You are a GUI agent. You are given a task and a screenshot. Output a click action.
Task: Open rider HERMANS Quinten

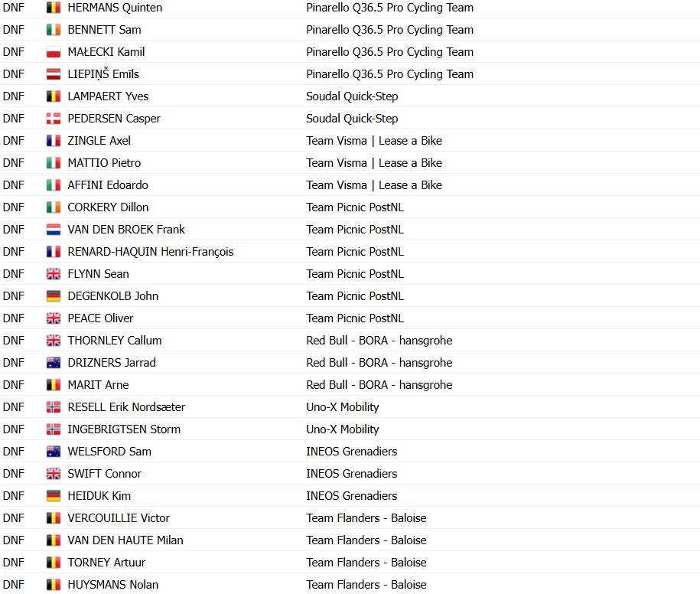click(x=115, y=8)
